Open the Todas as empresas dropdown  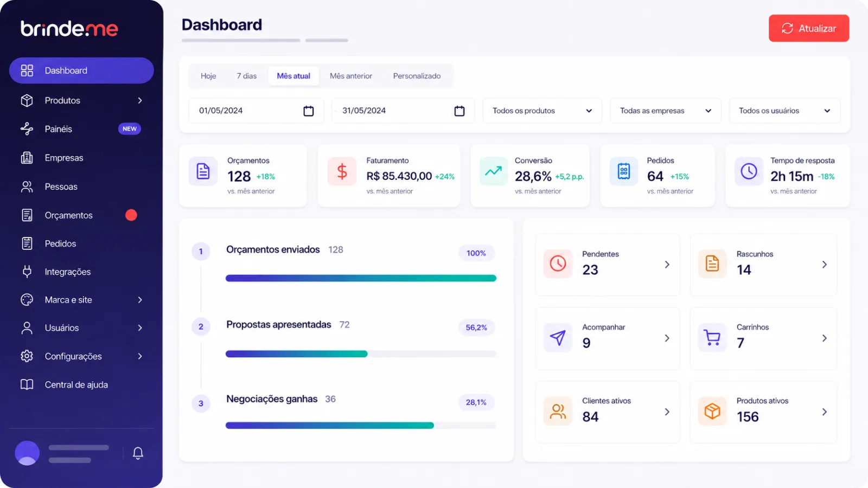click(665, 111)
